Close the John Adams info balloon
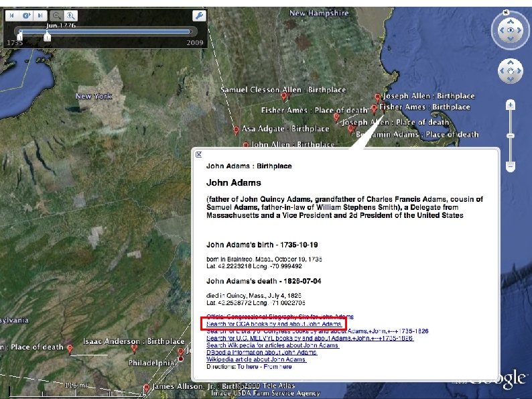Viewport: 532px width, 399px height. (199, 154)
